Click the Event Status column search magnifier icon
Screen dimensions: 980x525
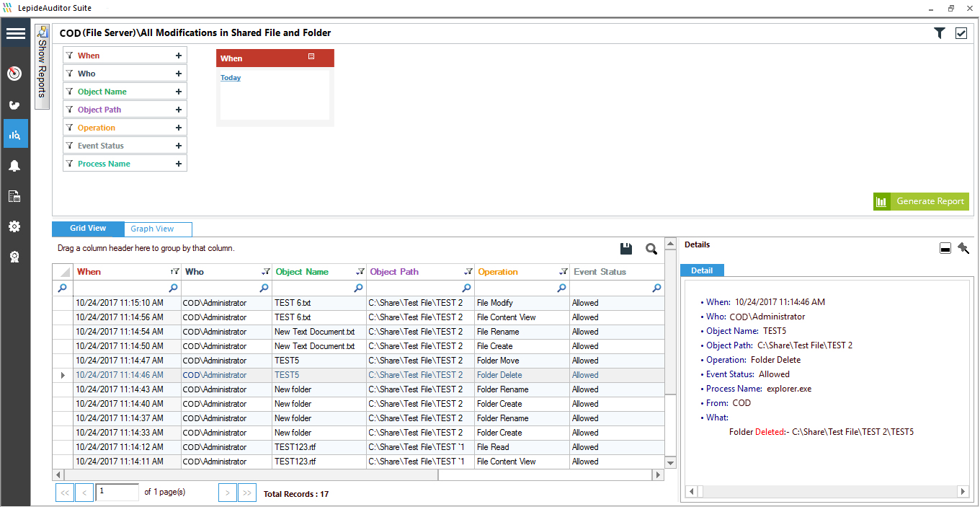point(656,288)
